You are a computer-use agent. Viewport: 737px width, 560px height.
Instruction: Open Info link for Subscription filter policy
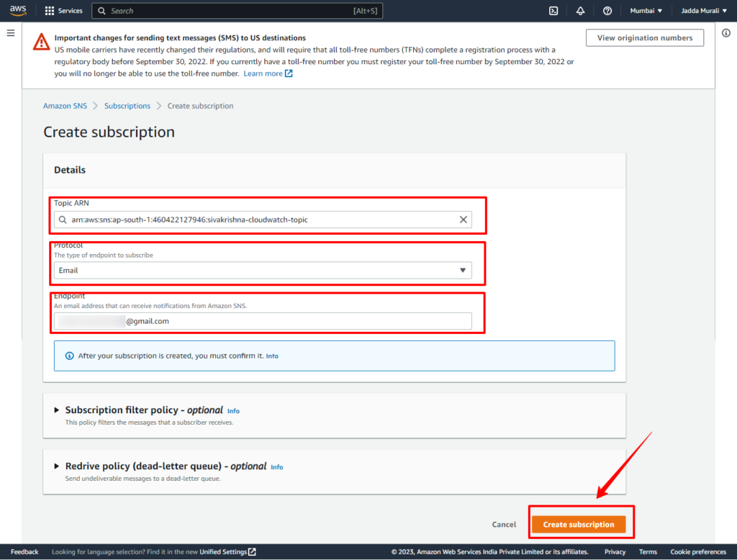(234, 411)
